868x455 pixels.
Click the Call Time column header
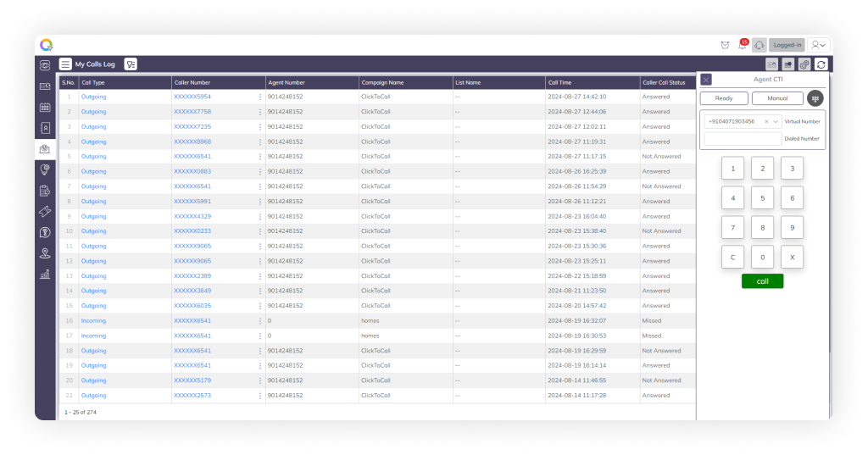(559, 83)
